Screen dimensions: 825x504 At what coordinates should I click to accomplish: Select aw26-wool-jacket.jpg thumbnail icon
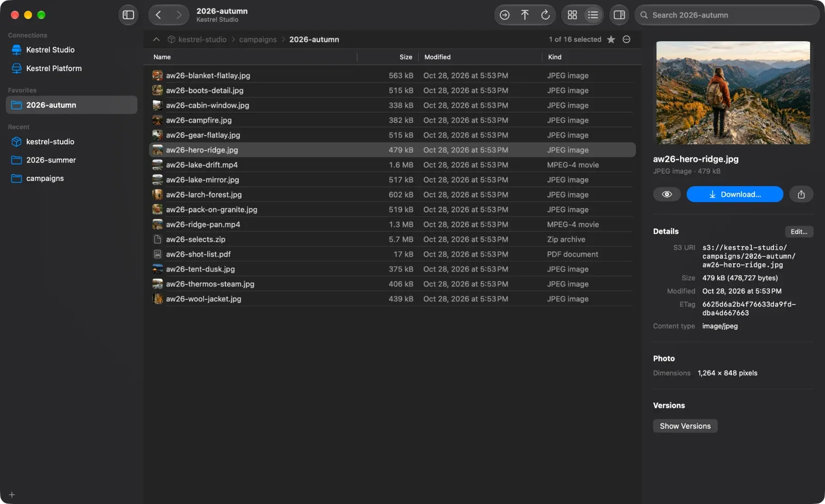pos(157,299)
